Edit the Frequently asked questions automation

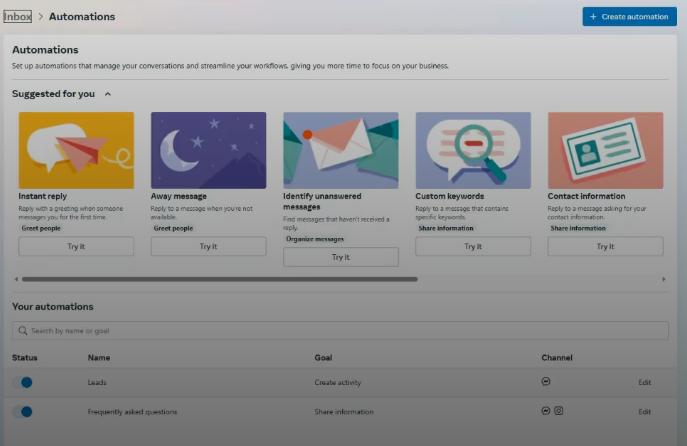[x=644, y=411]
